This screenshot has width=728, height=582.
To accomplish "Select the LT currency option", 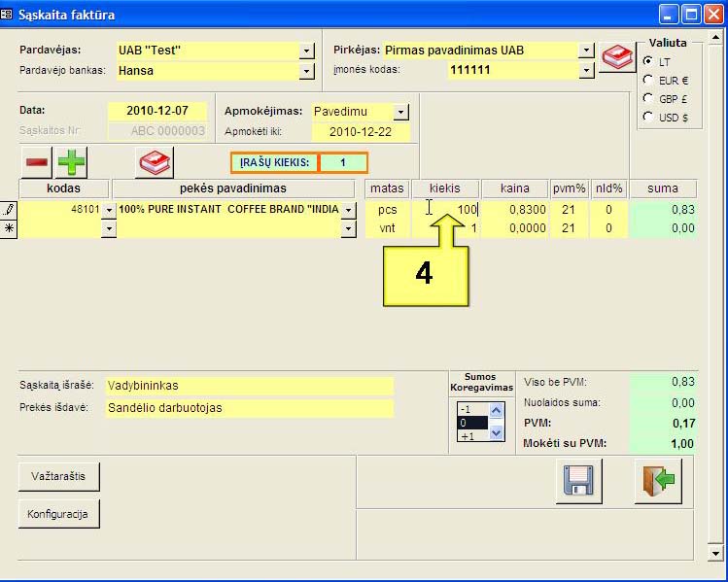I will click(x=648, y=61).
